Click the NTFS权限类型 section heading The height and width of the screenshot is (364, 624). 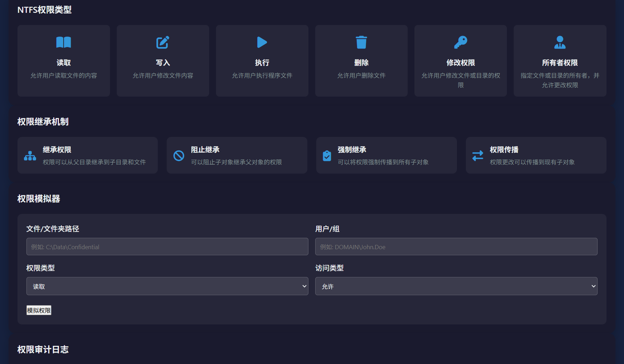tap(45, 10)
